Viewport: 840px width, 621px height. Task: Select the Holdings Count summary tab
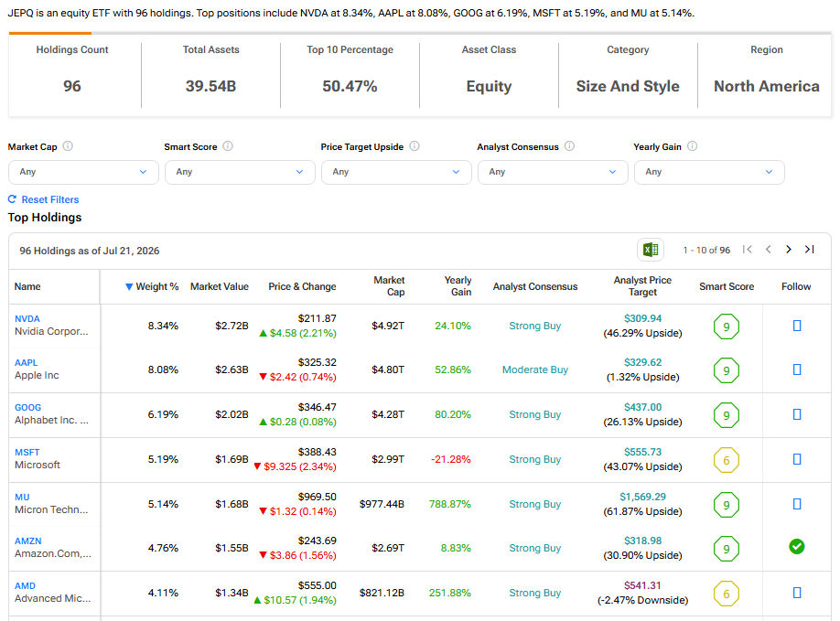point(72,74)
